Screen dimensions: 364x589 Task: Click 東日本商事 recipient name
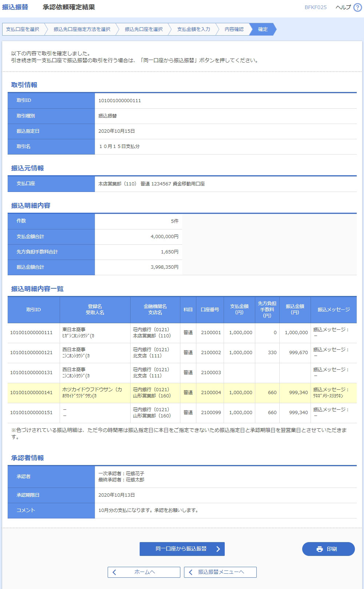pos(74,330)
